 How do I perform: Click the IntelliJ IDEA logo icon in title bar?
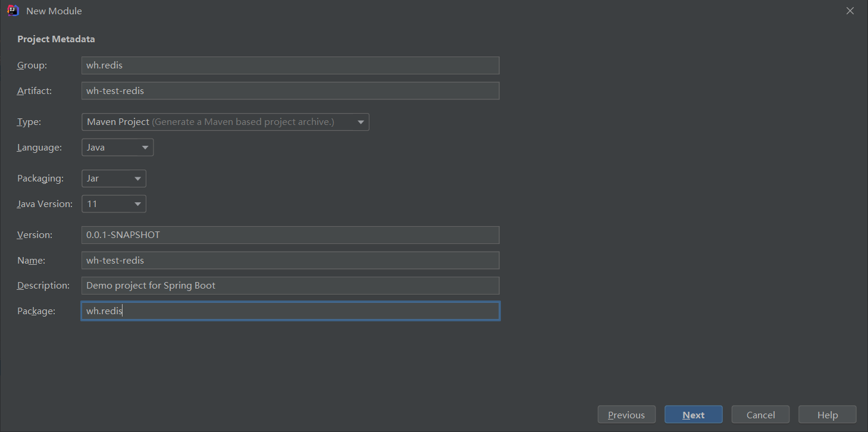pyautogui.click(x=13, y=11)
